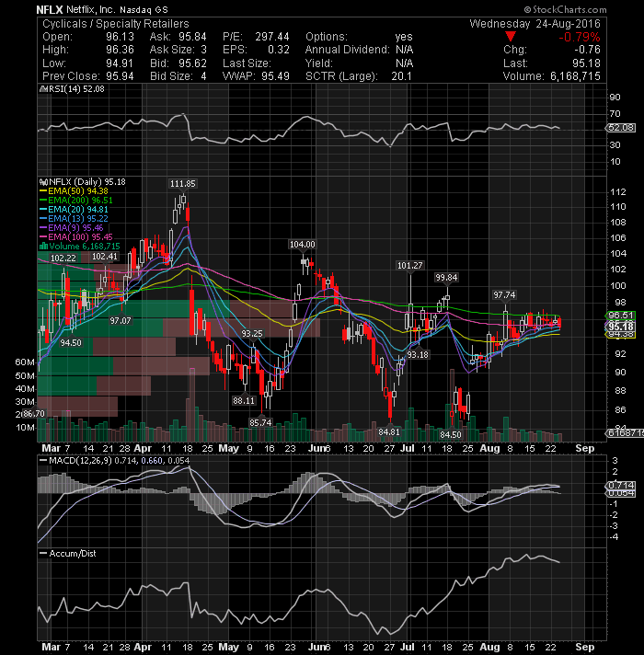The height and width of the screenshot is (655, 644).
Task: Click the candlestick icon beside NFLX (Daily)
Action: (42, 182)
